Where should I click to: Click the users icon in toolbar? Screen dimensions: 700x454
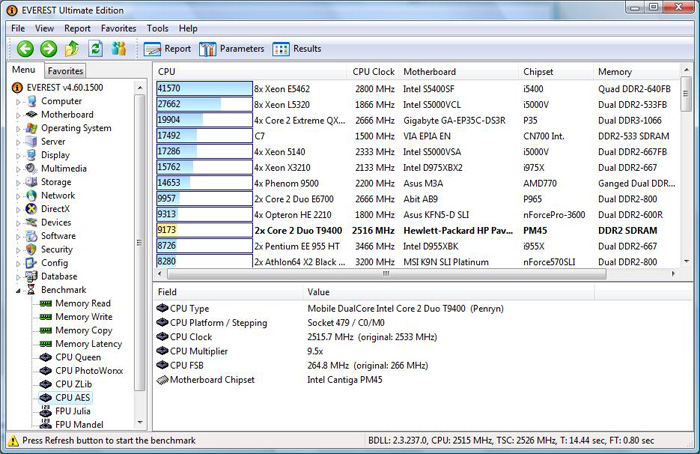pyautogui.click(x=119, y=48)
